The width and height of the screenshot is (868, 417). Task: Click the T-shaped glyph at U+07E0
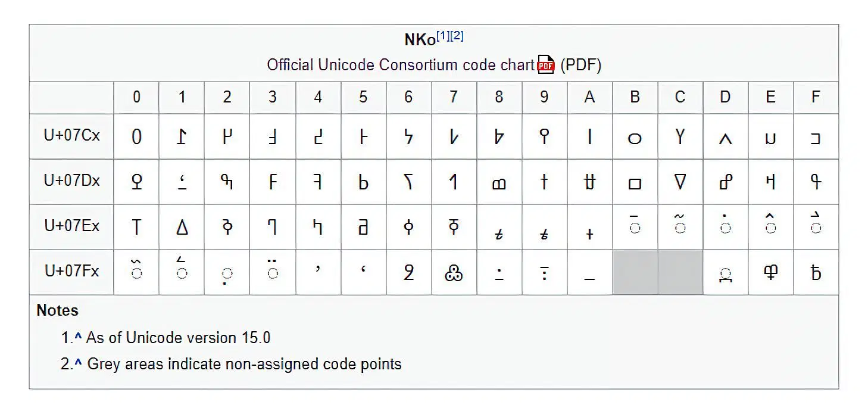(136, 227)
